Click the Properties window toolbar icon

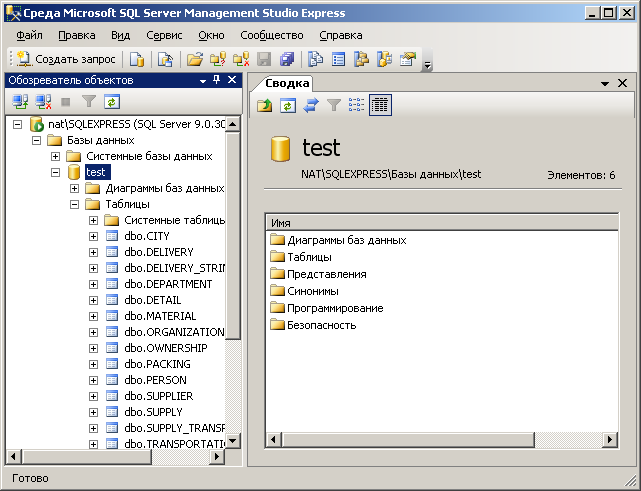408,59
